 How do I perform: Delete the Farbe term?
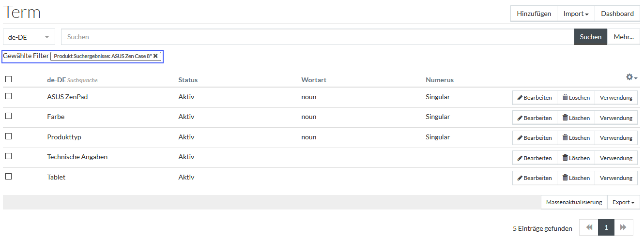click(x=576, y=118)
